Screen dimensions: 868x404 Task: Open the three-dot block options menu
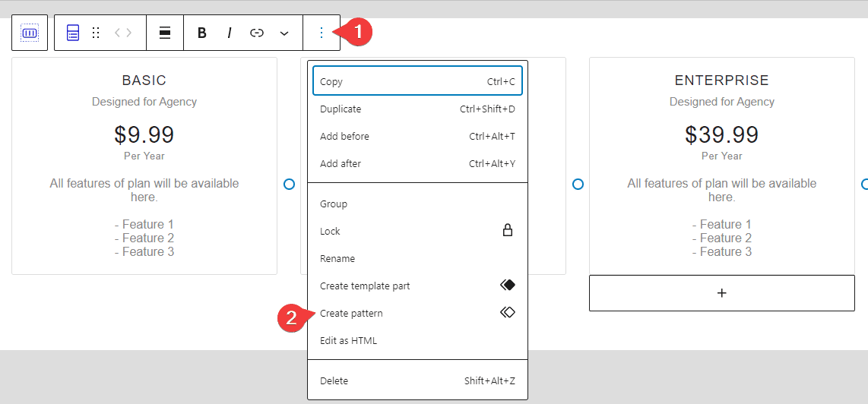tap(322, 33)
